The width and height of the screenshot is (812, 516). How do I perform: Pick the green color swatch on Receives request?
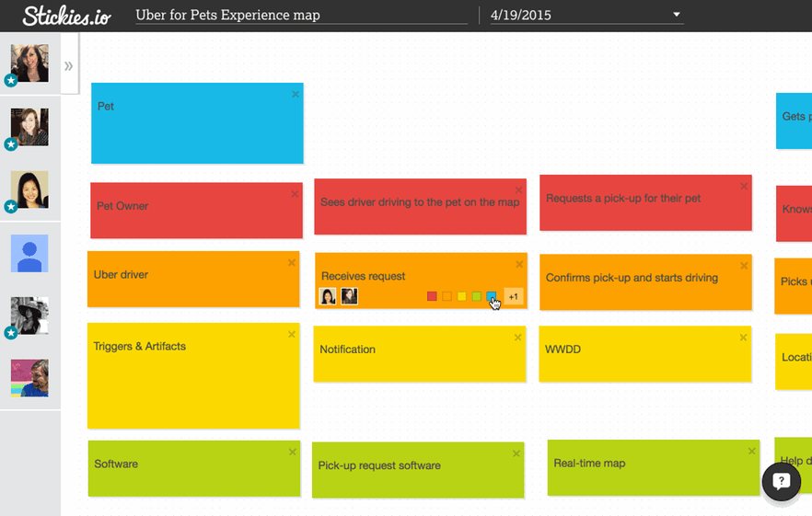pos(476,296)
